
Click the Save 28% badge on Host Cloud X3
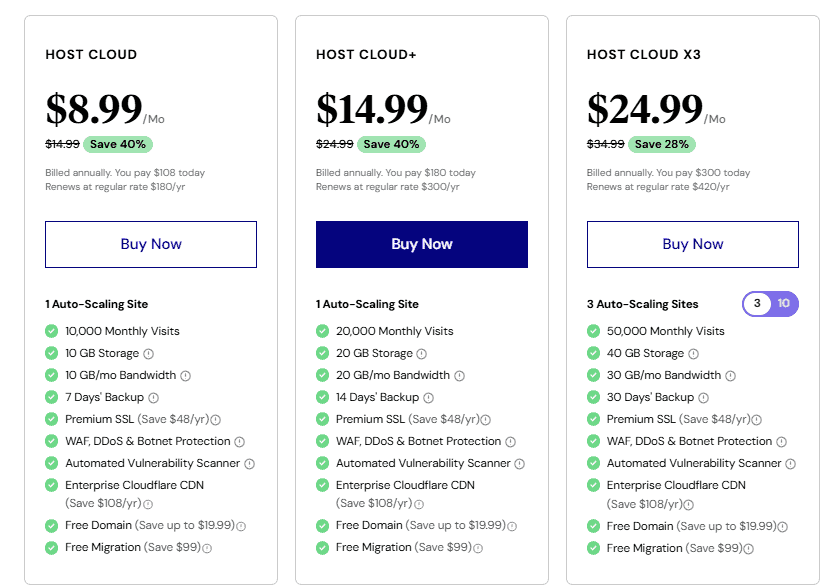click(660, 144)
